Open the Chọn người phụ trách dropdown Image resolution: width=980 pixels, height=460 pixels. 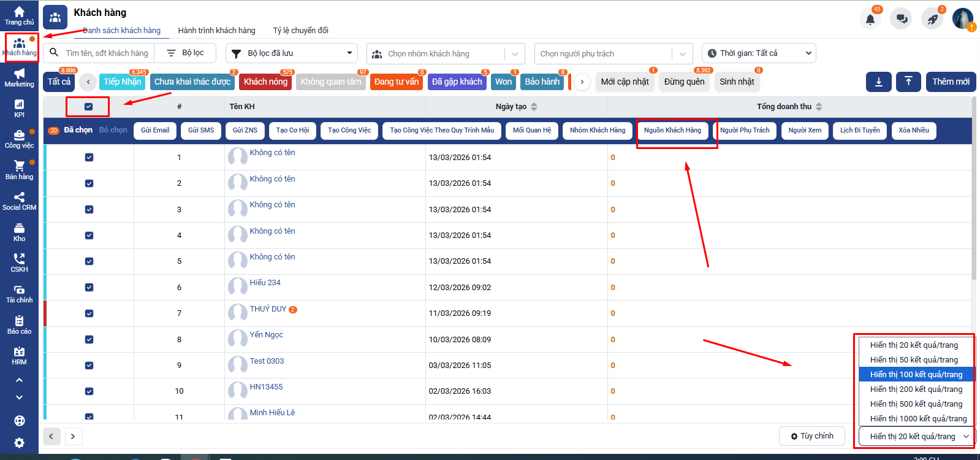(x=613, y=54)
